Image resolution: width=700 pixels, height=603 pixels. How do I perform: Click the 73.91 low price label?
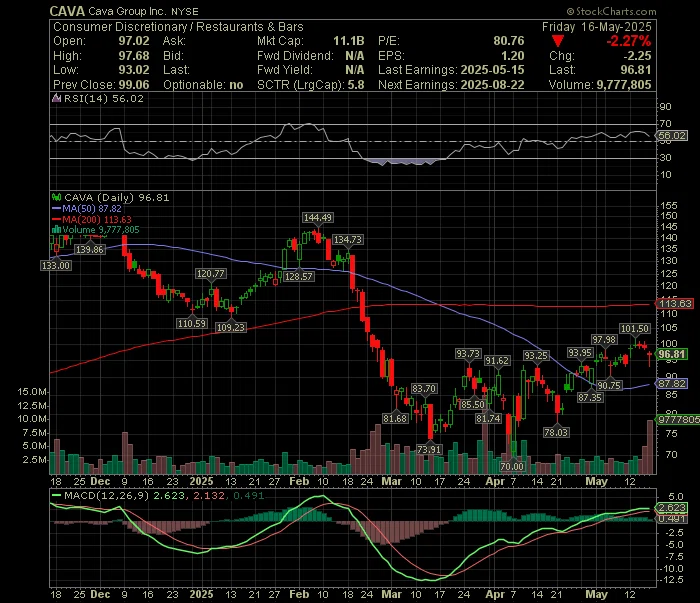[x=429, y=449]
